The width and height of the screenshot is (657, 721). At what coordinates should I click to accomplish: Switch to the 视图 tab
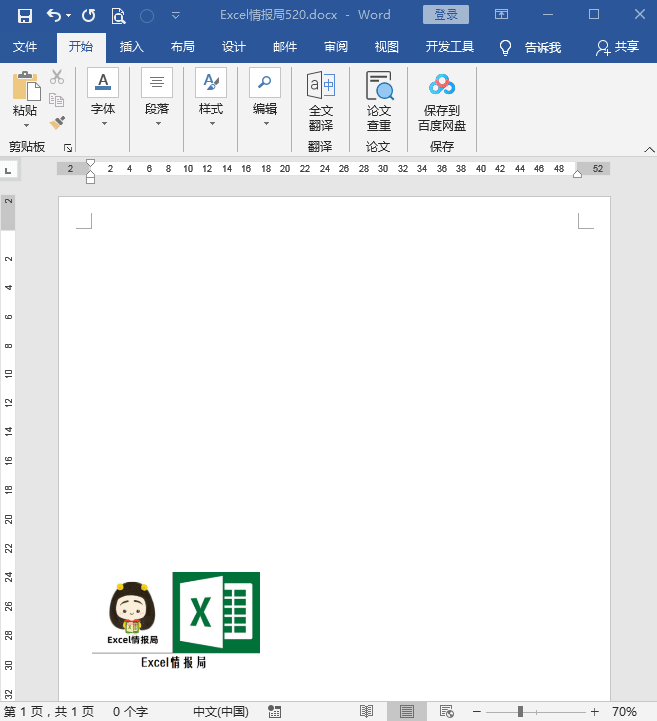point(387,47)
